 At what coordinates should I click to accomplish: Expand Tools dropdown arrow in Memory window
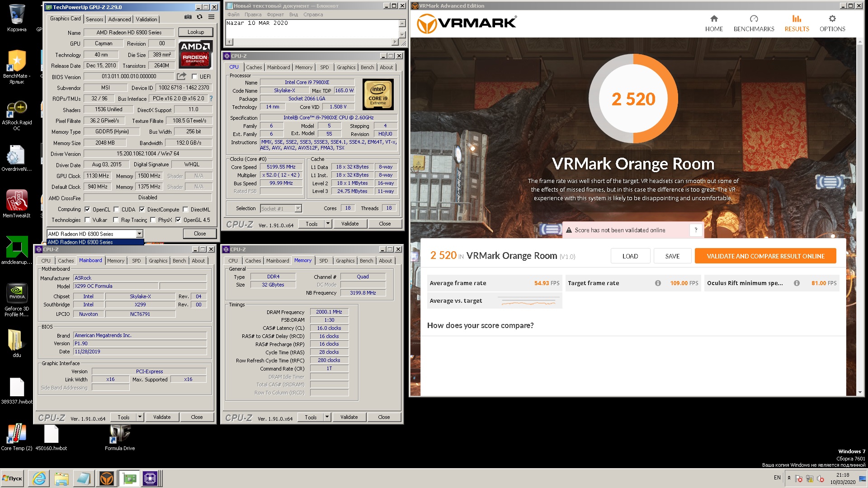[327, 417]
